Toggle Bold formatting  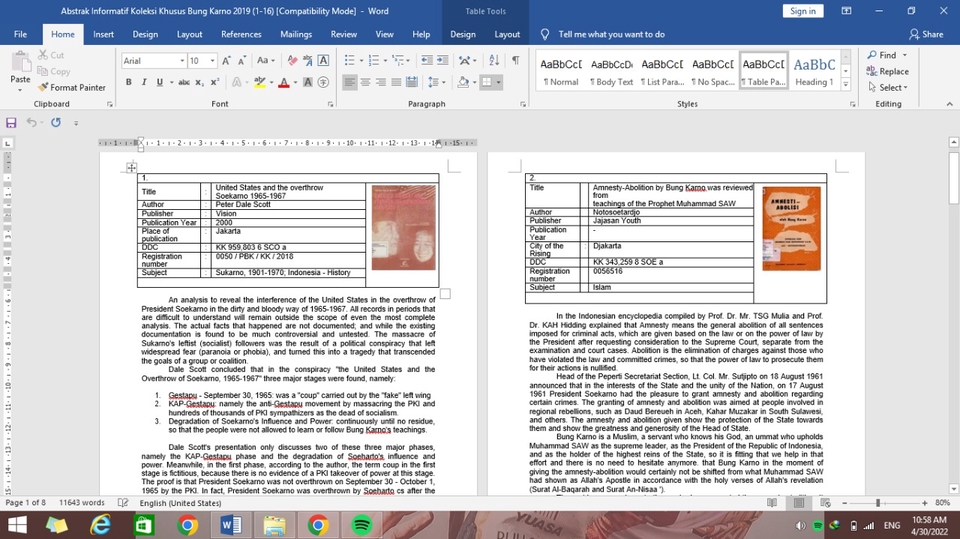tap(130, 82)
